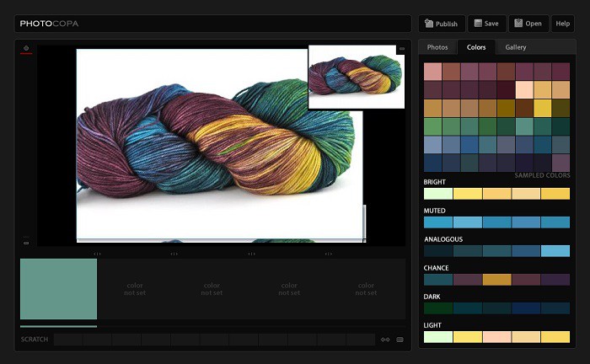Save the current palette
This screenshot has height=364, width=590.
(485, 24)
